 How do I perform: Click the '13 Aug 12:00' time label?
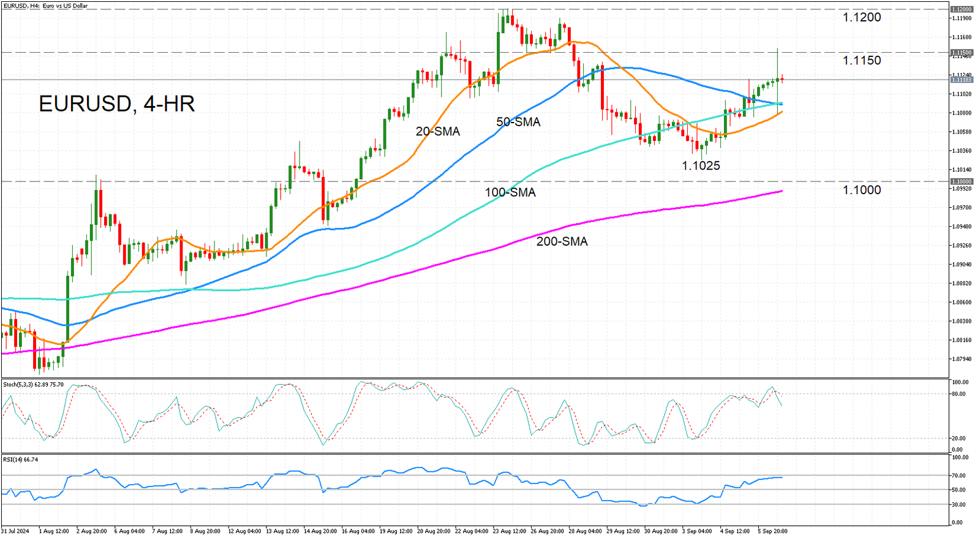[x=282, y=531]
